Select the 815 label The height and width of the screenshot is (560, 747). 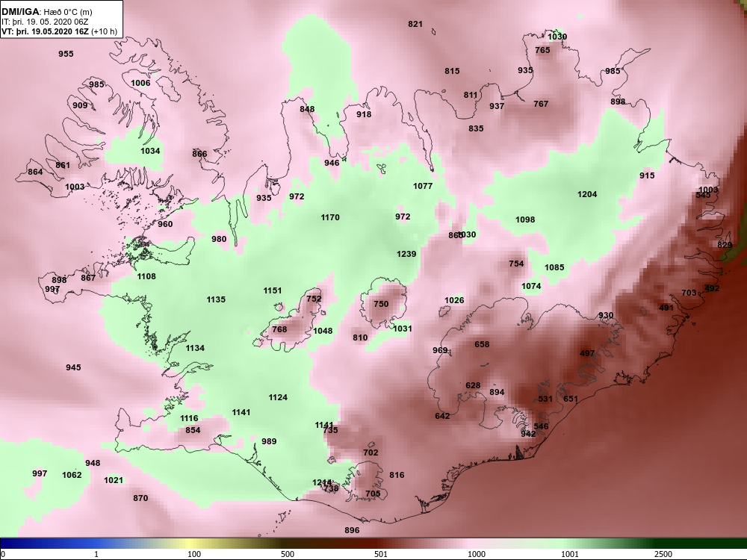(x=452, y=71)
